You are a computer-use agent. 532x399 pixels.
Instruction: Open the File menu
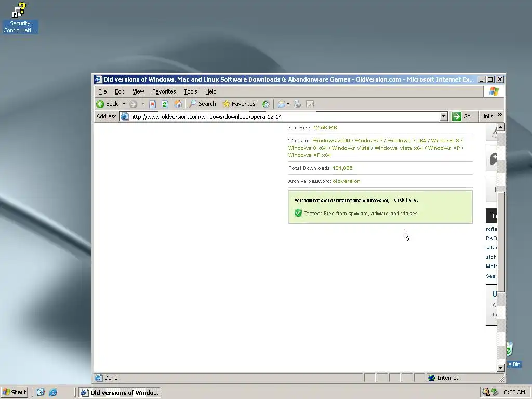coord(102,91)
